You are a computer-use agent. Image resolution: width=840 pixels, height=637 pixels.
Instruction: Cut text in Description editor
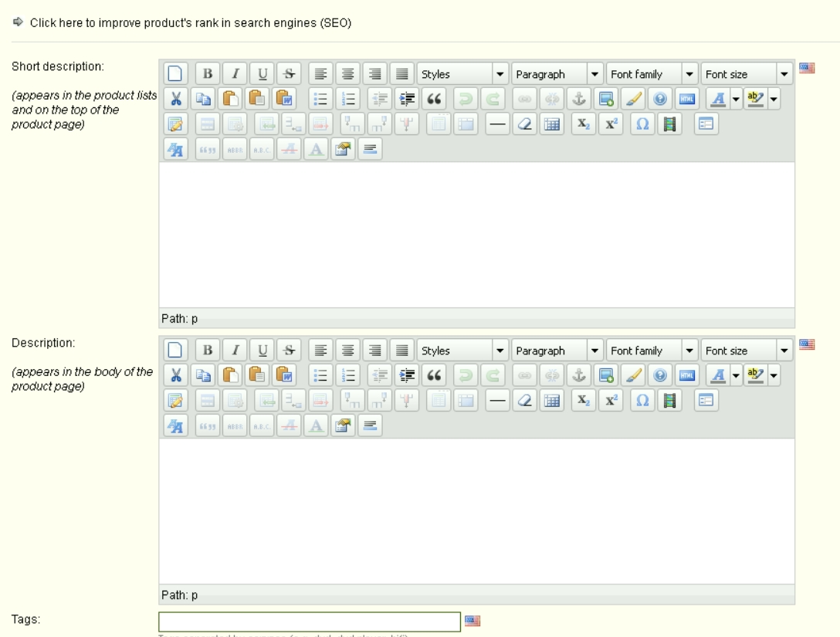click(175, 375)
